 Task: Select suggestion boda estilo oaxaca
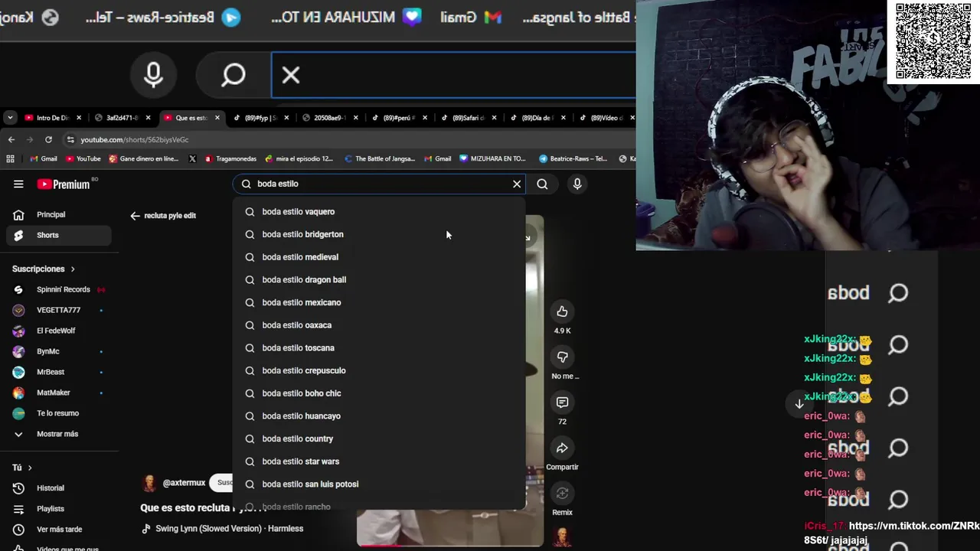380,325
